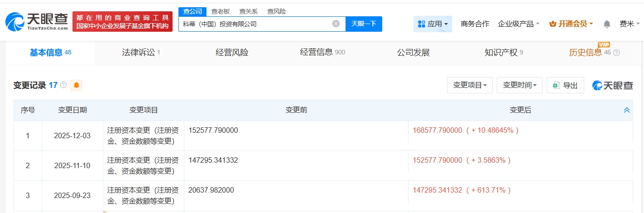Click the orange change-record alert bell
The image size is (644, 213).
77,85
